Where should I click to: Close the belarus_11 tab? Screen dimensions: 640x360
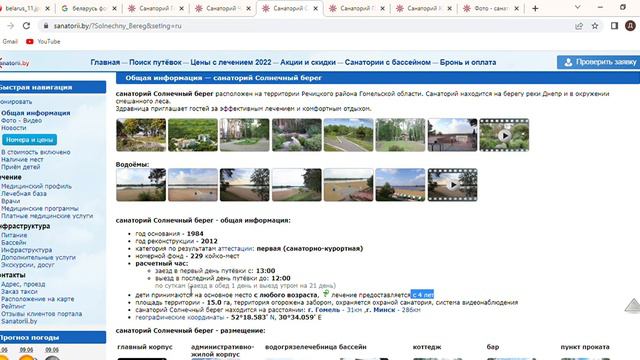(x=47, y=8)
